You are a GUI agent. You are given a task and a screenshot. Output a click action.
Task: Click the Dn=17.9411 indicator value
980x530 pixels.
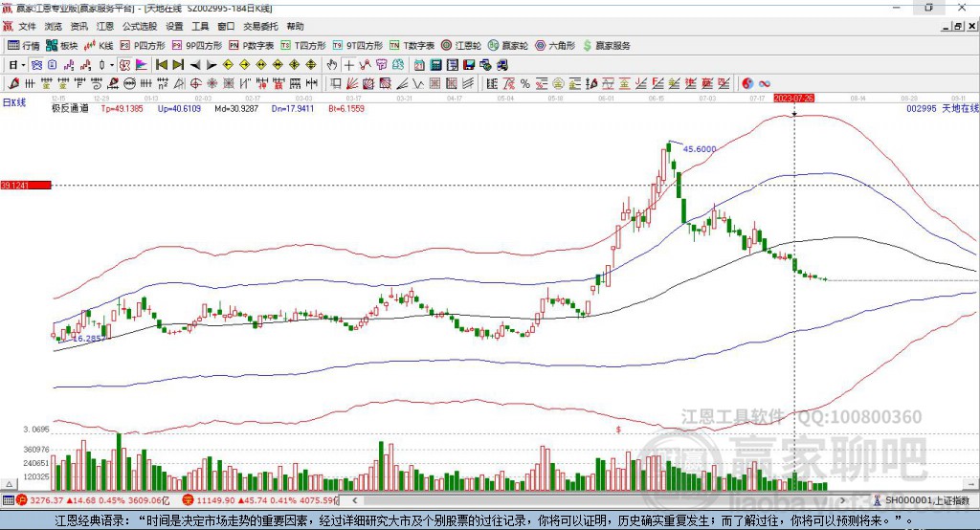(x=293, y=109)
